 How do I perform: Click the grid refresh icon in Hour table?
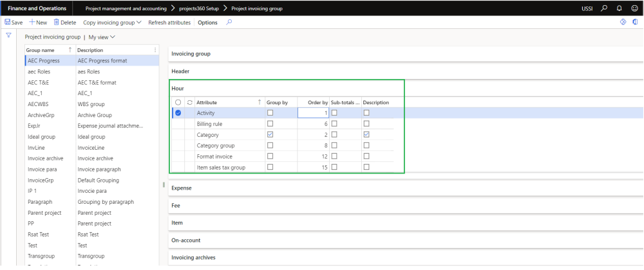tap(189, 102)
